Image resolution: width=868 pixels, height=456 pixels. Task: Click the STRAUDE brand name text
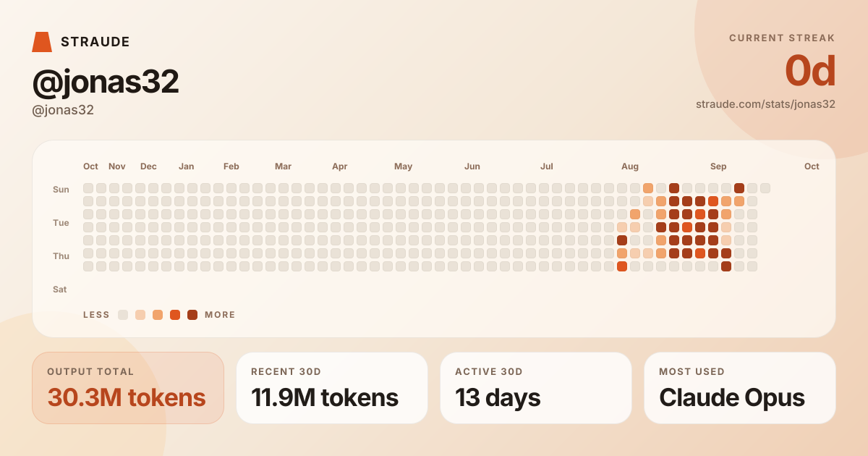(95, 42)
